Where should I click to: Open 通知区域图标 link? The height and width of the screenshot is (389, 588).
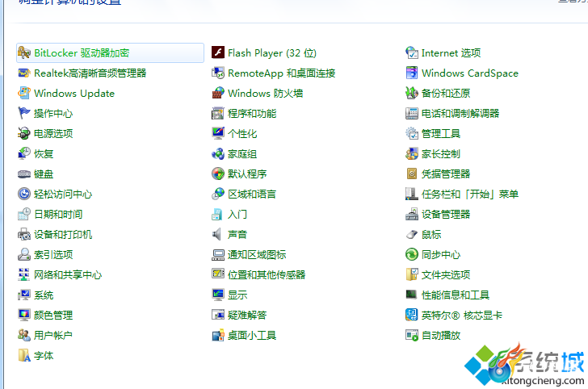pyautogui.click(x=257, y=255)
